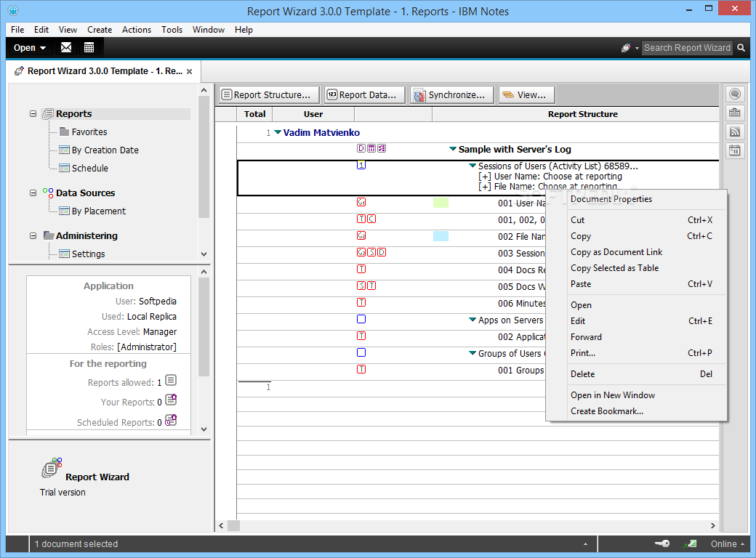756x558 pixels.
Task: Choose Open in New Window
Action: click(612, 395)
